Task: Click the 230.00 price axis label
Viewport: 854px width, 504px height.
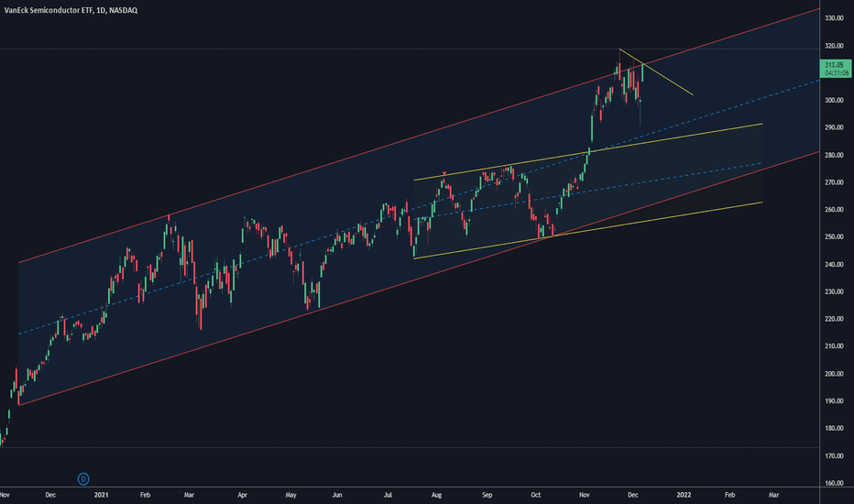Action: click(x=834, y=292)
